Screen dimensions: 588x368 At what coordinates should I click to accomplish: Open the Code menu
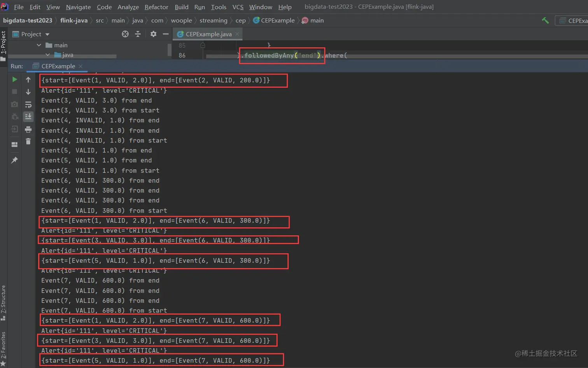coord(104,7)
